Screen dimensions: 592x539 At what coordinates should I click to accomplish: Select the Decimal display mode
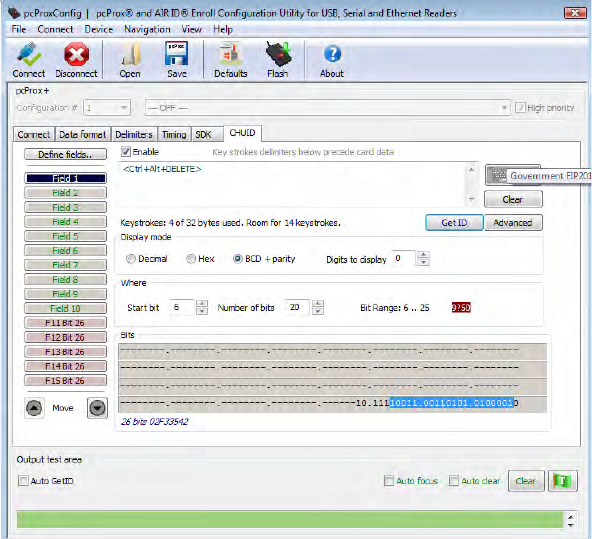coord(131,259)
